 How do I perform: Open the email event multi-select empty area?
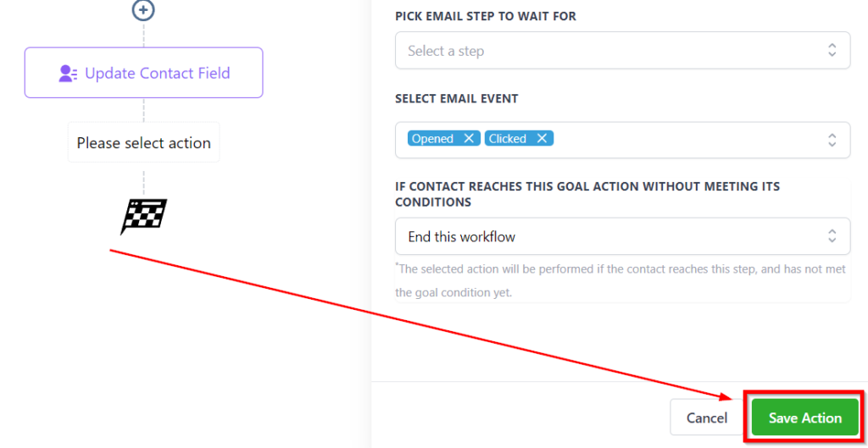(687, 139)
